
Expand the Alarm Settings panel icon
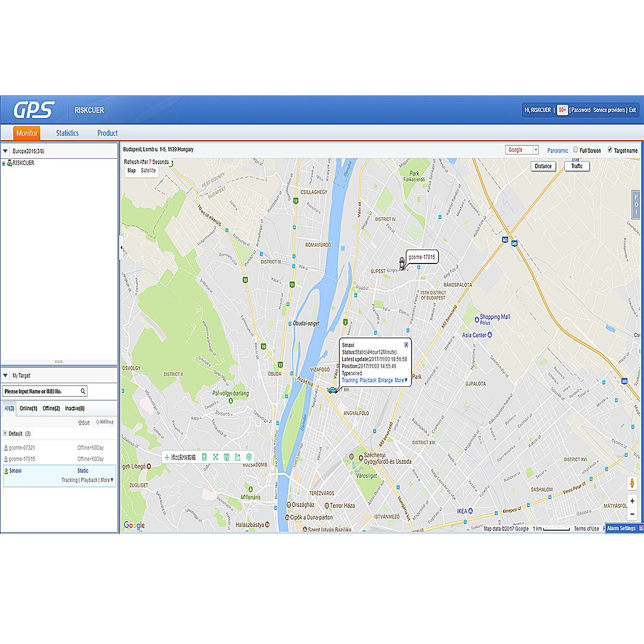click(x=641, y=528)
